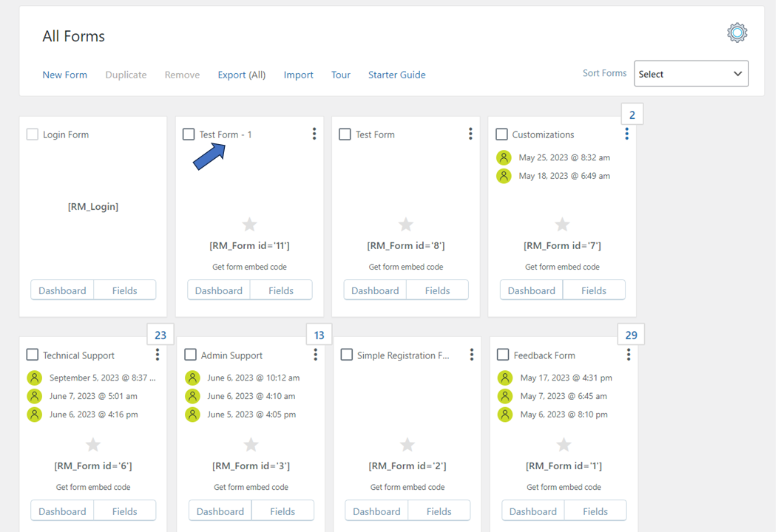Open the Starter Guide menu item
The width and height of the screenshot is (778, 532).
pos(397,75)
